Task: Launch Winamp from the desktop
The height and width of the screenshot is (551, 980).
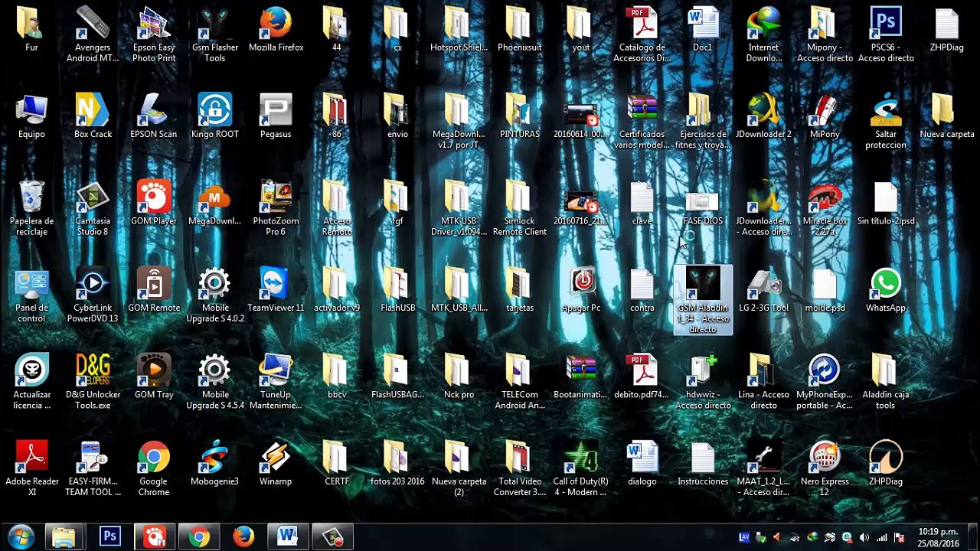Action: pos(276,464)
